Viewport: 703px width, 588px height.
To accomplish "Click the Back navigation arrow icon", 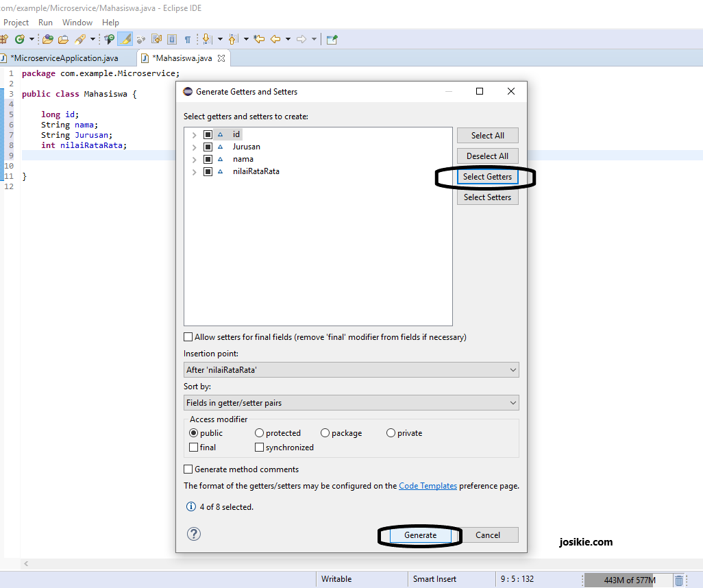I will click(274, 39).
